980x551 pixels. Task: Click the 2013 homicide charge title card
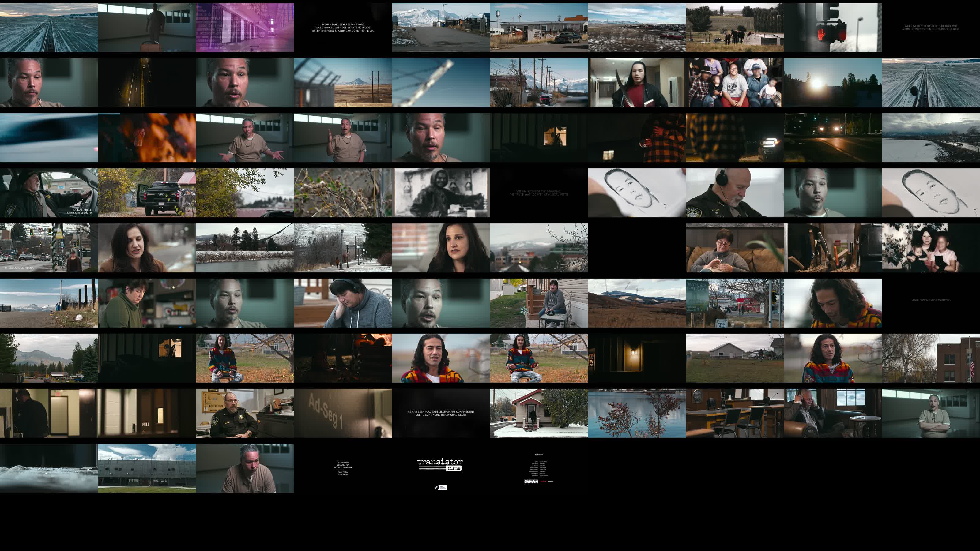[342, 27]
